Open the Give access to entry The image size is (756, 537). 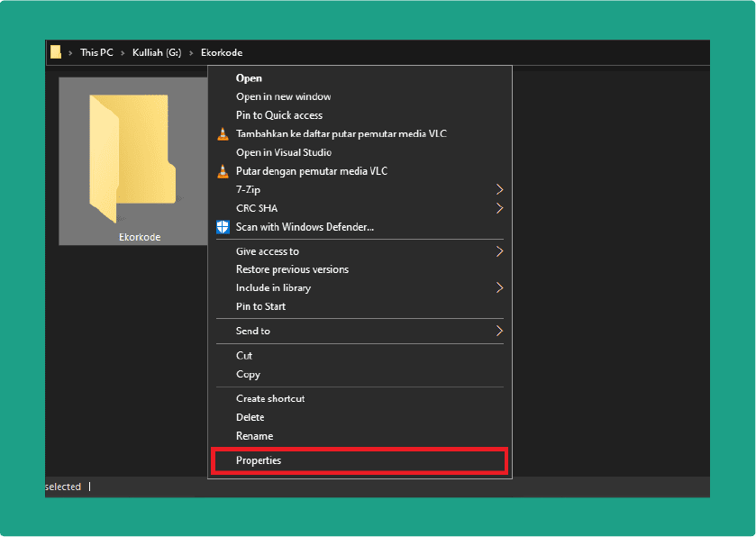[x=360, y=251]
